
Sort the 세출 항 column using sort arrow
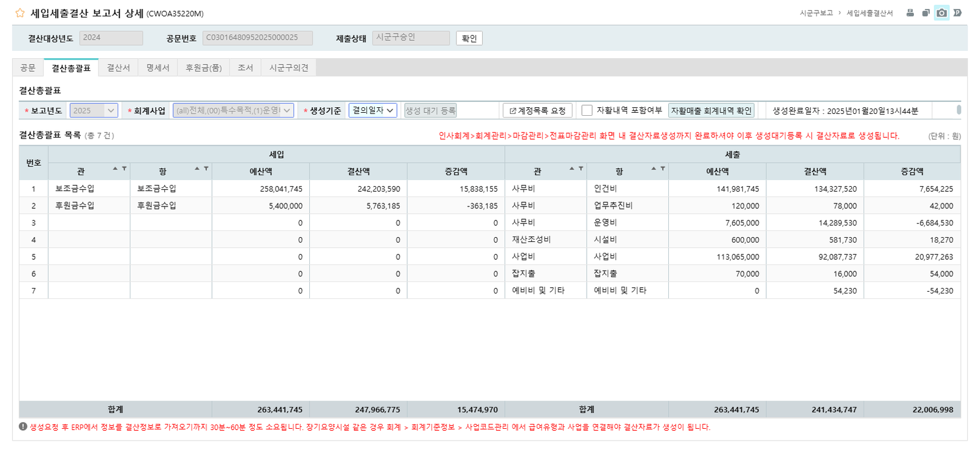point(654,168)
